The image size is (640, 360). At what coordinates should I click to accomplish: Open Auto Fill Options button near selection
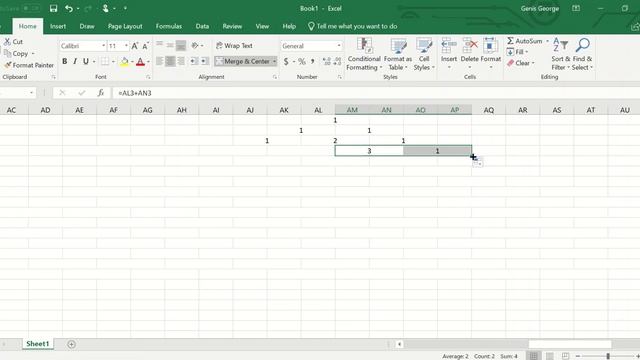tap(478, 163)
